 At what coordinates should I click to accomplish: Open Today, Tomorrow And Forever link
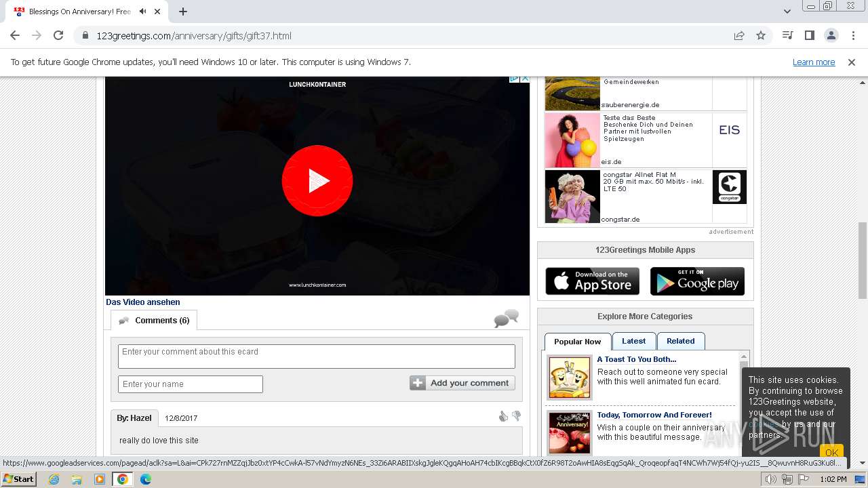click(654, 415)
